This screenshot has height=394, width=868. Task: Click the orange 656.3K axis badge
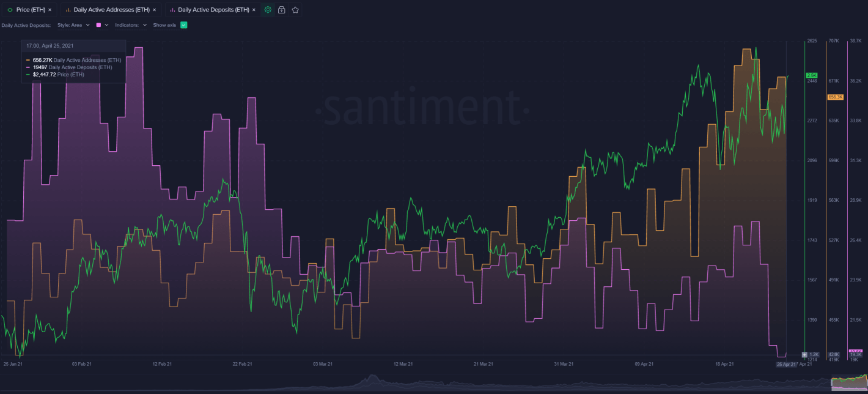[835, 97]
